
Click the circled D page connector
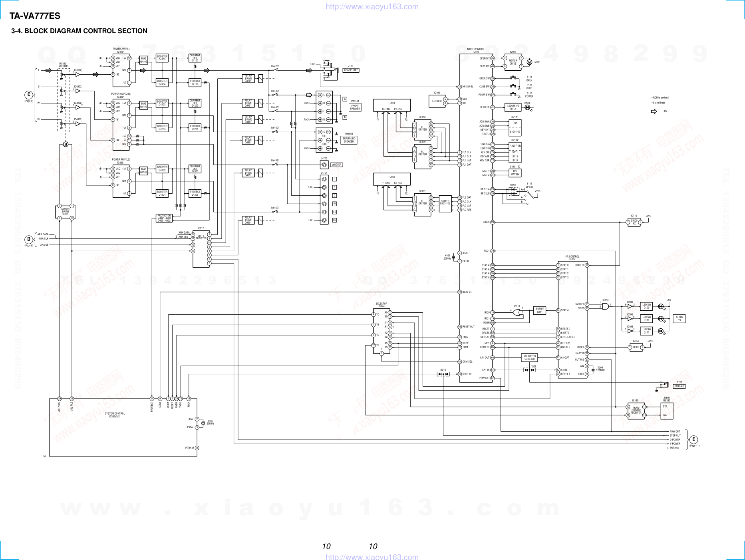point(28,239)
